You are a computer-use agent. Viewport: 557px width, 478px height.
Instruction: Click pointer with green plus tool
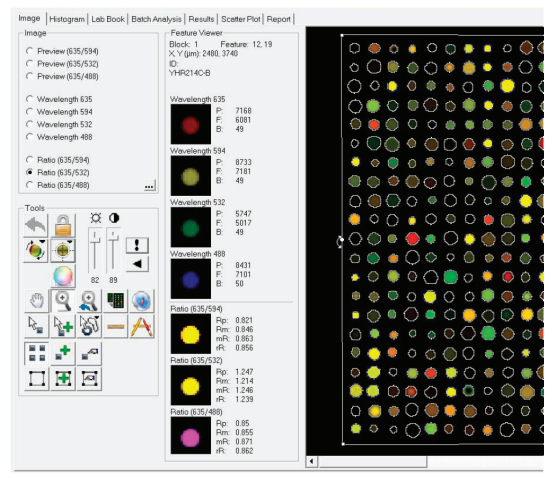click(63, 326)
